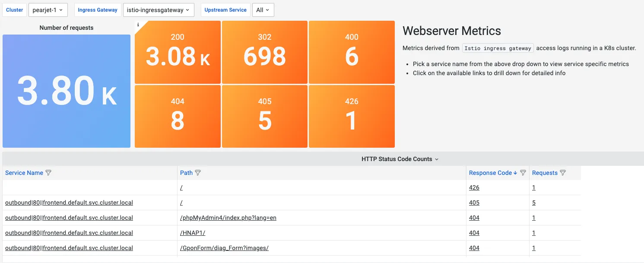Click the Webserver Metrics heading
644x263 pixels.
[452, 31]
